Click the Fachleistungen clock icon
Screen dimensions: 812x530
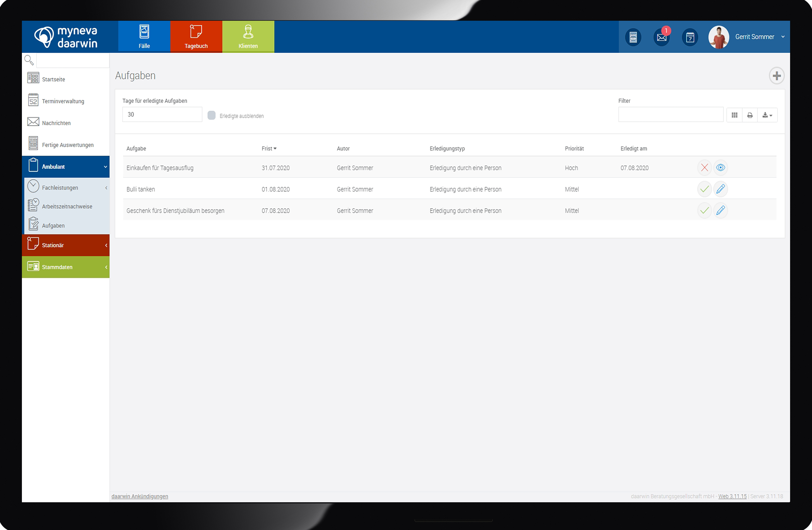click(33, 186)
